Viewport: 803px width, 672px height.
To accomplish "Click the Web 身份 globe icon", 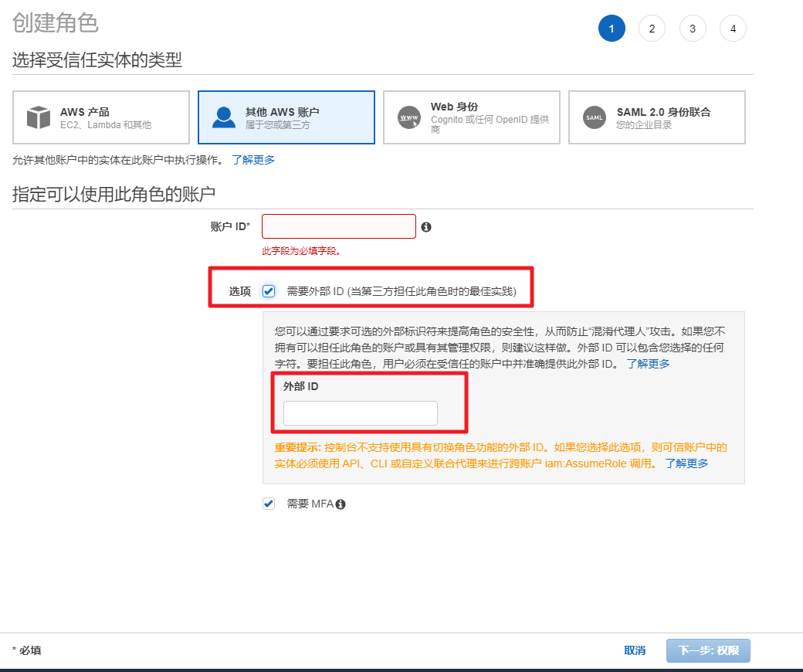I will [408, 117].
